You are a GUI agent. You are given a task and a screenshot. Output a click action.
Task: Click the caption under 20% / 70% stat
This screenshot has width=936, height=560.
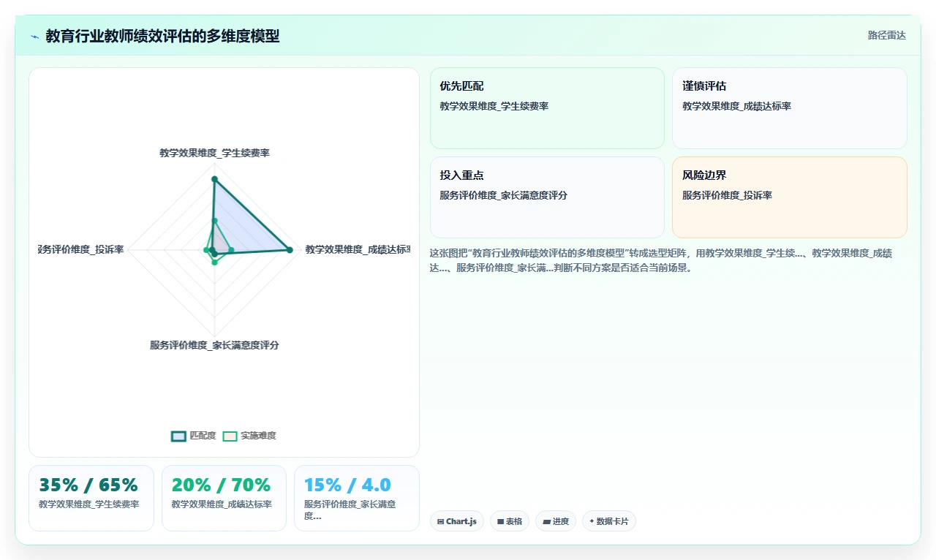pos(222,504)
